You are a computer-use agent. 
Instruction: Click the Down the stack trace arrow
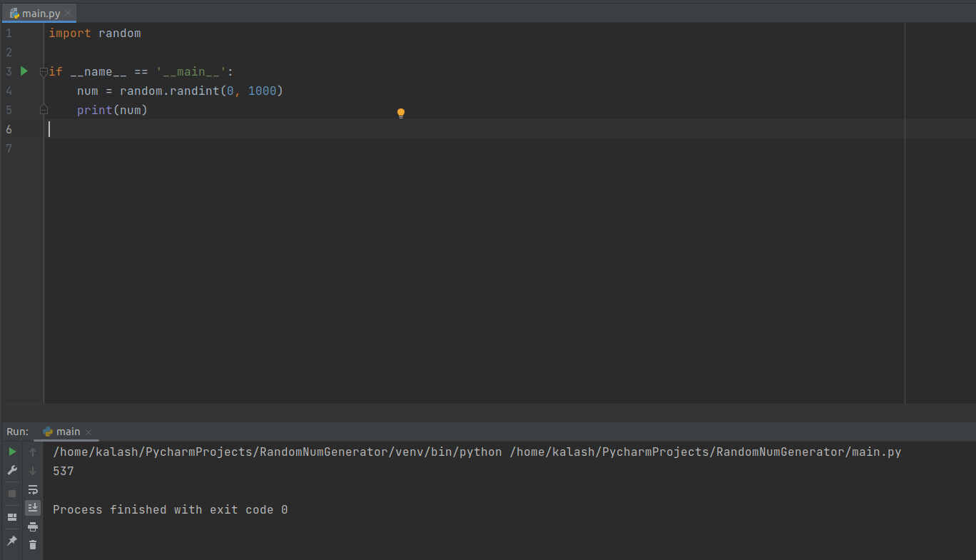pyautogui.click(x=33, y=471)
